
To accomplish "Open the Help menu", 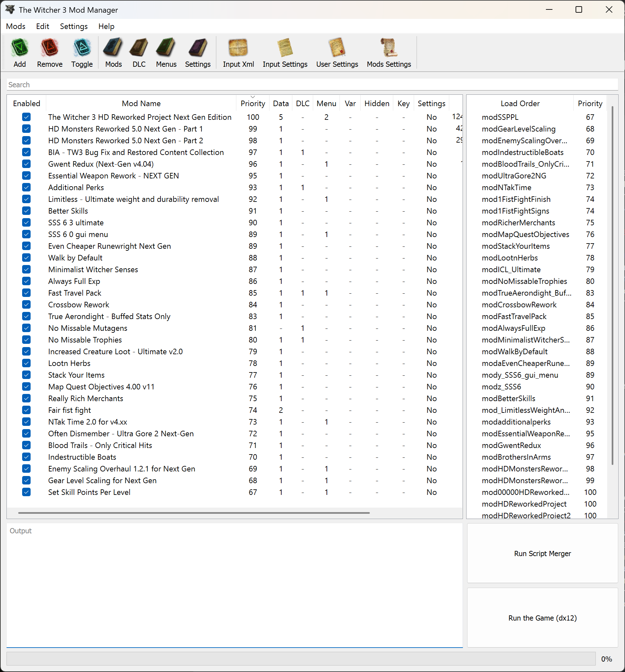I will (106, 26).
